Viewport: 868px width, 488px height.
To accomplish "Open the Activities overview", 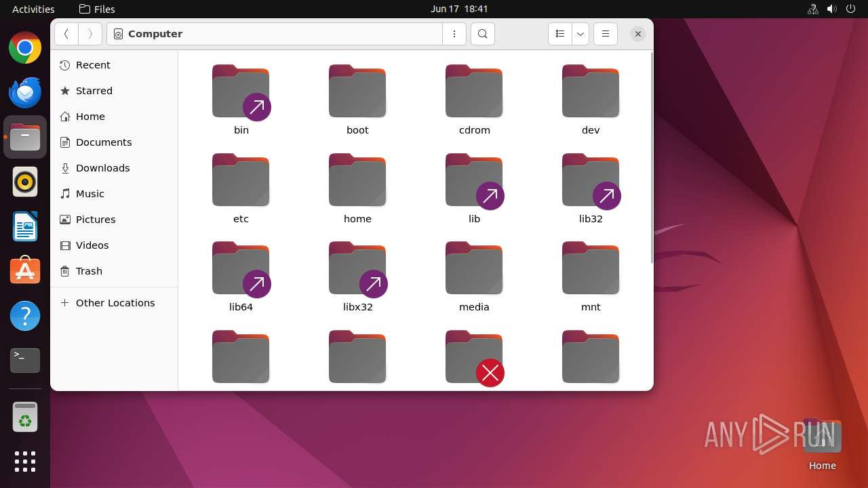I will click(x=33, y=9).
